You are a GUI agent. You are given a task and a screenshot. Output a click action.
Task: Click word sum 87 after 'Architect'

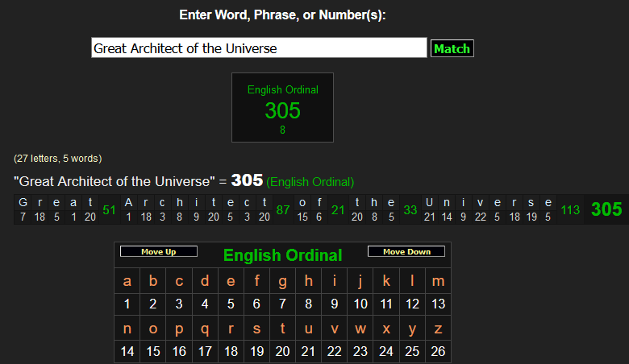[x=283, y=210]
